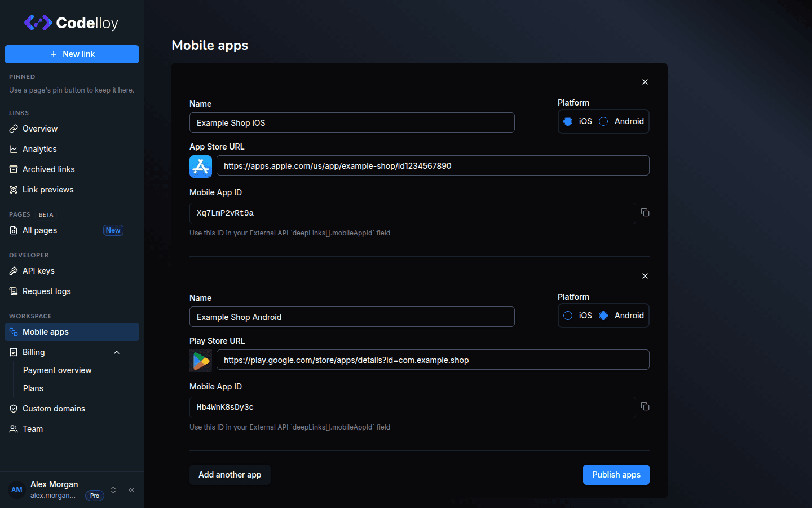Click the Google Play Store icon

(201, 361)
